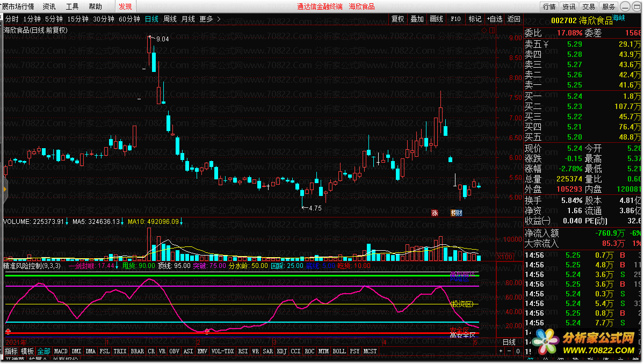Click the 海欣食品 link in the title bar
644x364 pixels.
click(362, 6)
